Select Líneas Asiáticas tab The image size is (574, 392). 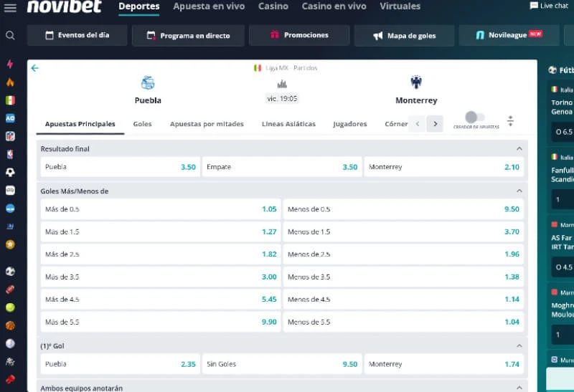[x=288, y=124]
